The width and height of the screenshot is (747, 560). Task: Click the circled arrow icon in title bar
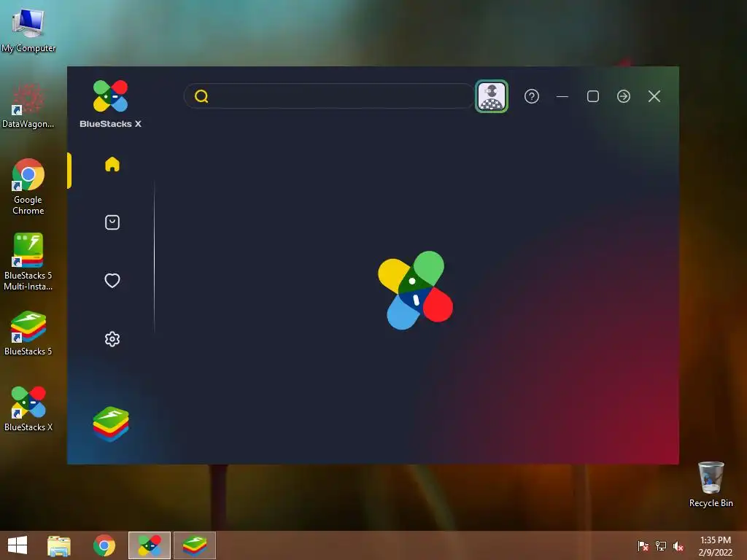(x=624, y=96)
